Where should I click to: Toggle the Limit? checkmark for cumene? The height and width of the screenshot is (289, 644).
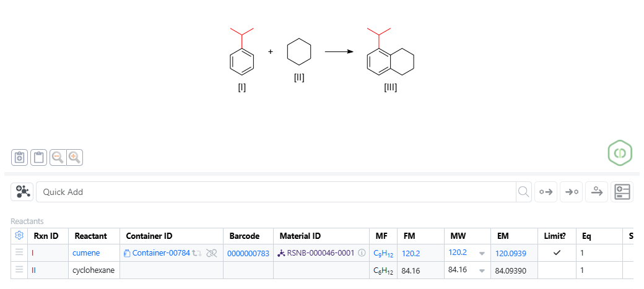point(556,252)
